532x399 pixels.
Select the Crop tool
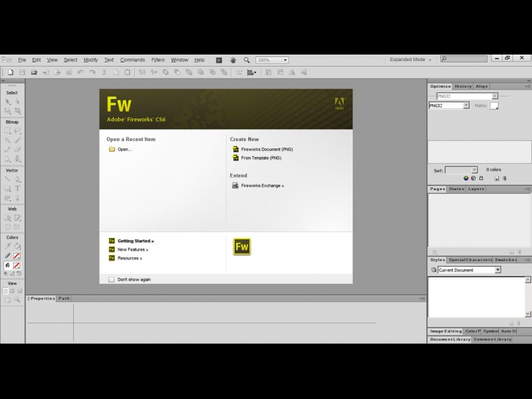pos(17,111)
